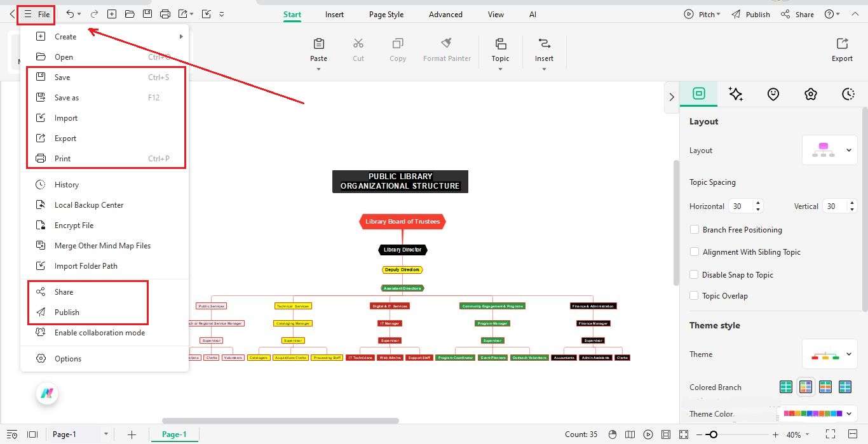Click the fullscreen icon in status bar

pos(830,434)
